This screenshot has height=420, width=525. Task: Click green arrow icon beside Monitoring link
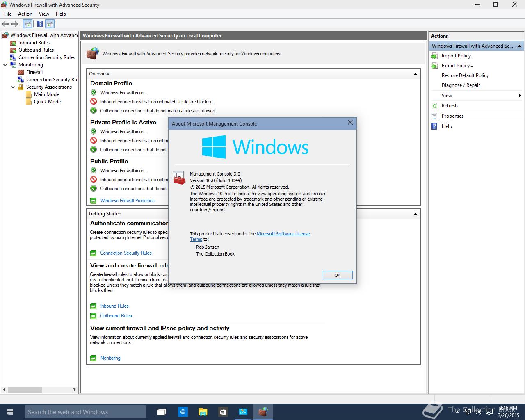click(93, 358)
